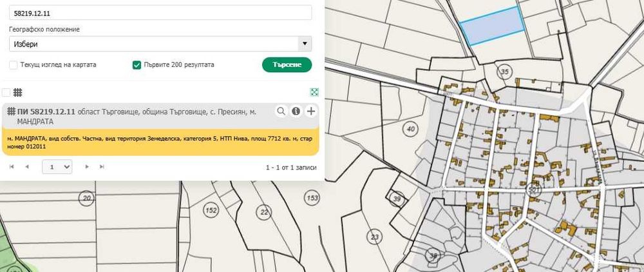
Task: Click the Географско положение label
Action: pos(44,30)
